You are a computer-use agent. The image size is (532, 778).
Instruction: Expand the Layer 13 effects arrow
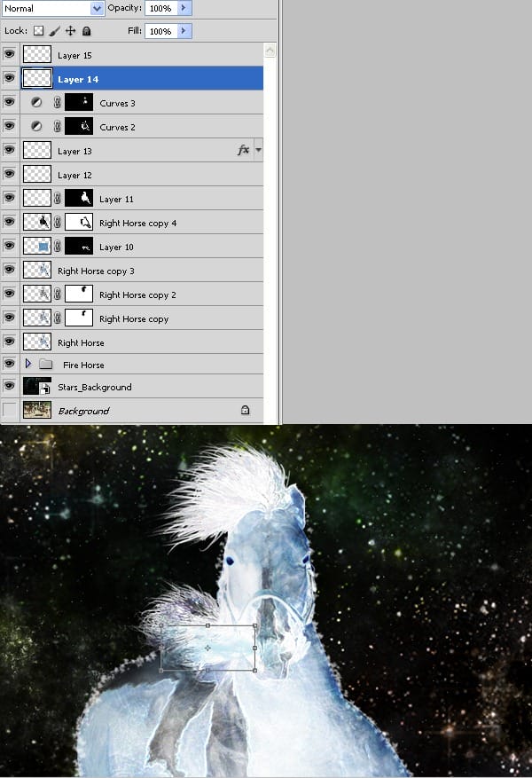258,151
